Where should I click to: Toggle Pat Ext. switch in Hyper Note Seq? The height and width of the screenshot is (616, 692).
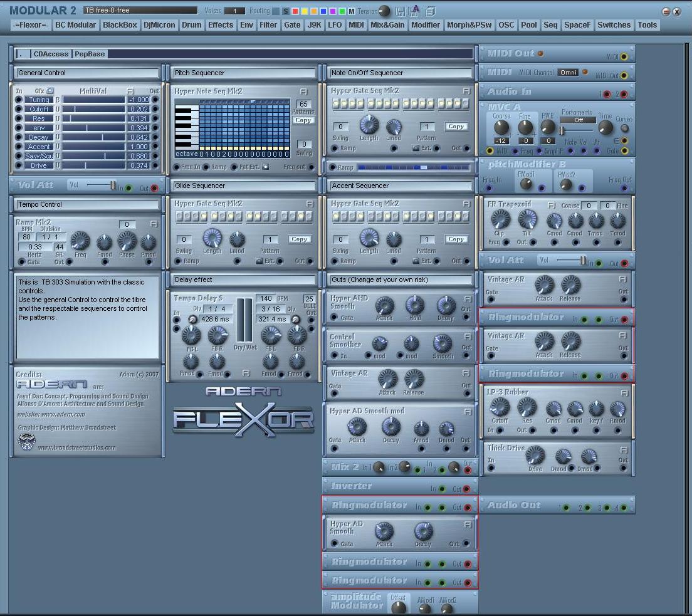pos(265,167)
